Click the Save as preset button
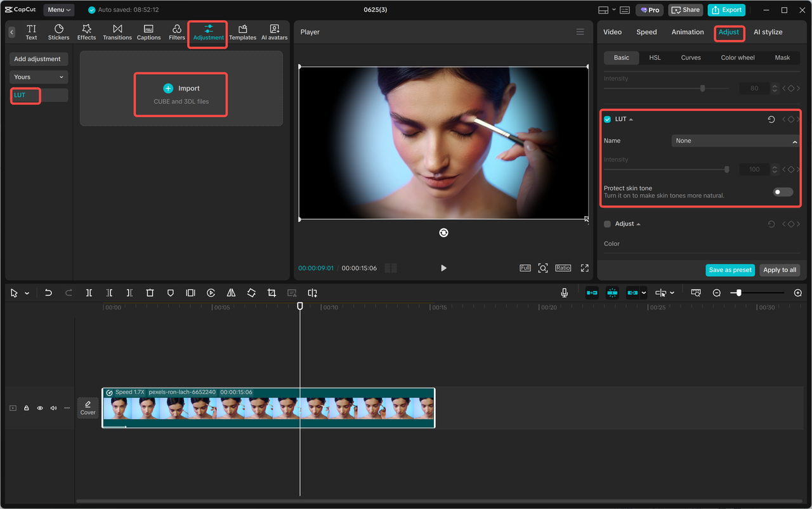Screen dimensions: 812x509 tap(730, 269)
